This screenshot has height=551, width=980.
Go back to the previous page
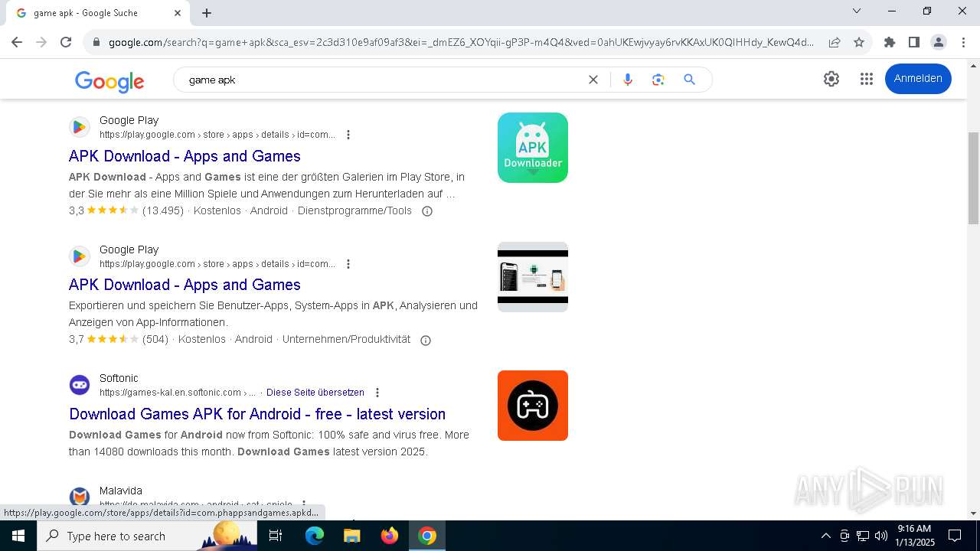[x=17, y=42]
